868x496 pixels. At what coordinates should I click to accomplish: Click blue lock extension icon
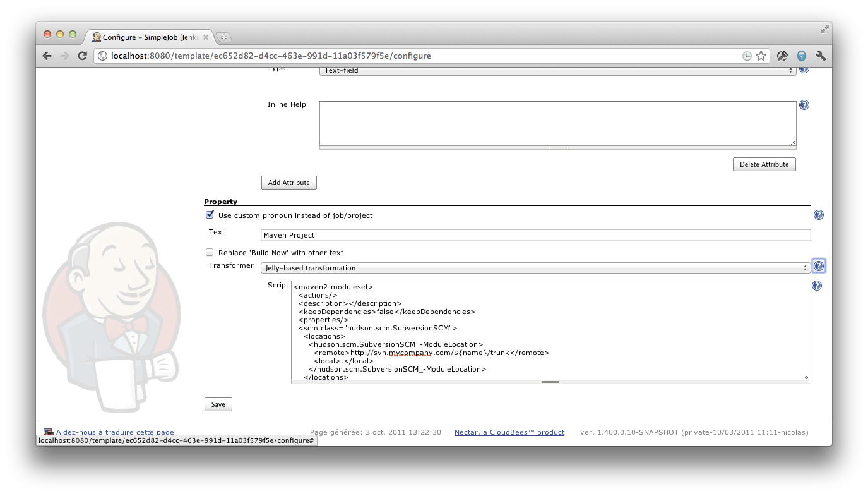coord(802,56)
